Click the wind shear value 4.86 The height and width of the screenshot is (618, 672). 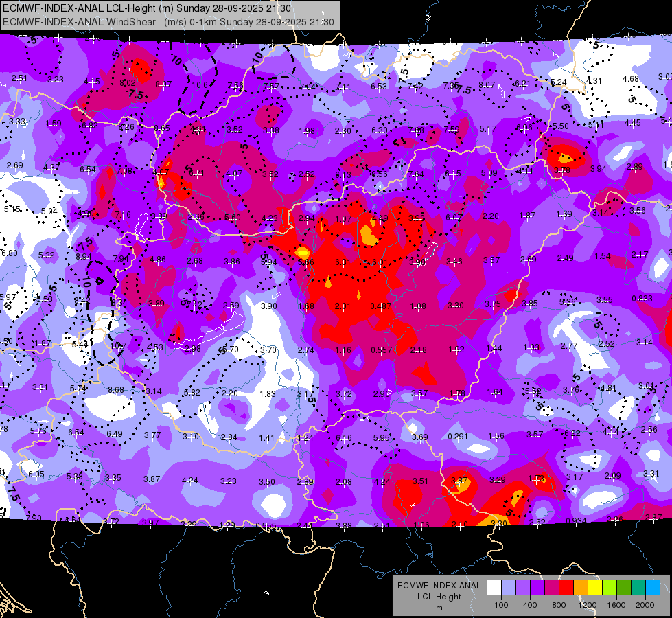(x=158, y=260)
